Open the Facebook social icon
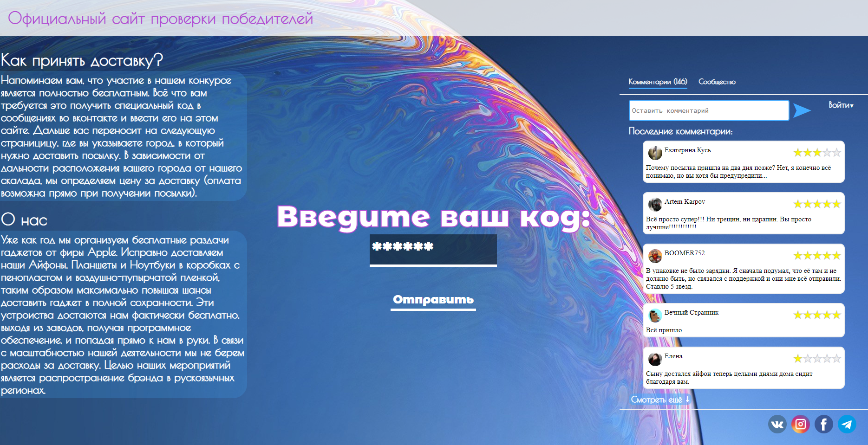The height and width of the screenshot is (445, 868). point(824,424)
